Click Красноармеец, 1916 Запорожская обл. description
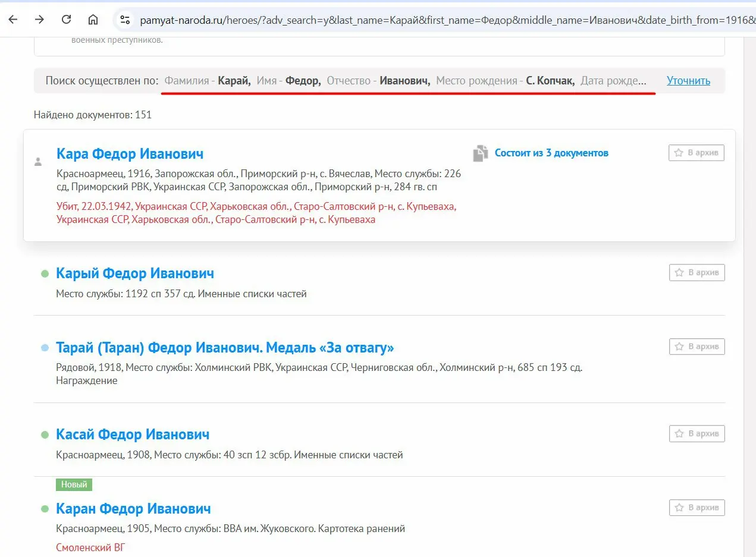 click(x=259, y=180)
